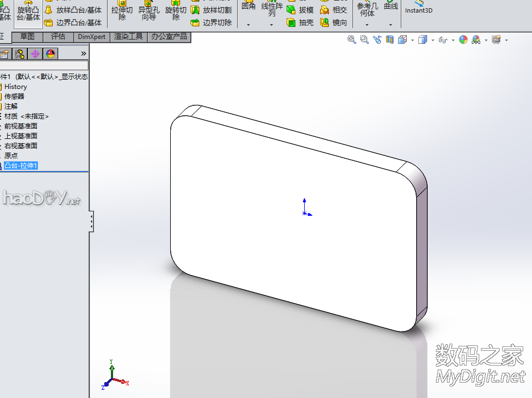Screen dimensions: 532x398
Task: Switch to the 草图 (Sketch) tab
Action: click(27, 37)
